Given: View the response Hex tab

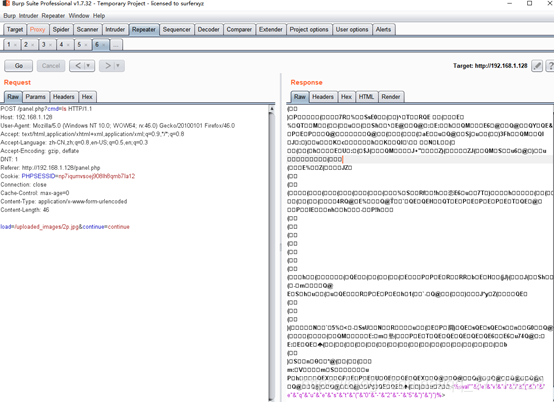Looking at the screenshot, I should point(346,97).
